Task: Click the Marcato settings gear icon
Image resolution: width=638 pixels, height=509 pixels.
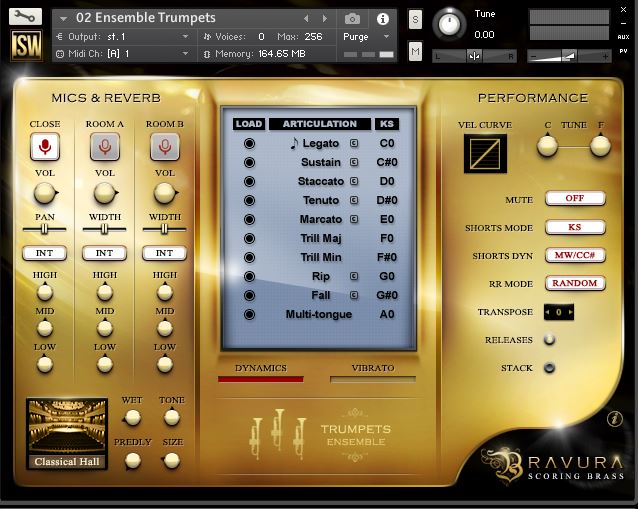Action: [x=354, y=219]
